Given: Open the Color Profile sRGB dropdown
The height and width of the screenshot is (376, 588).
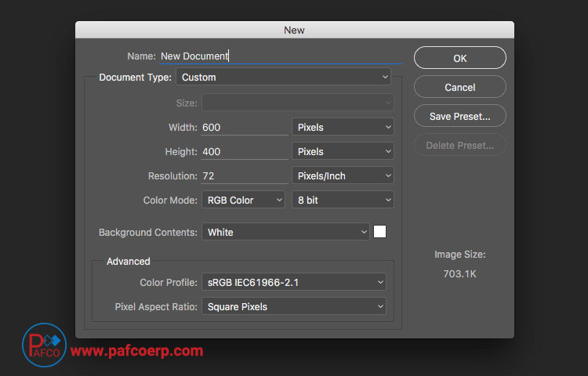Looking at the screenshot, I should click(294, 282).
